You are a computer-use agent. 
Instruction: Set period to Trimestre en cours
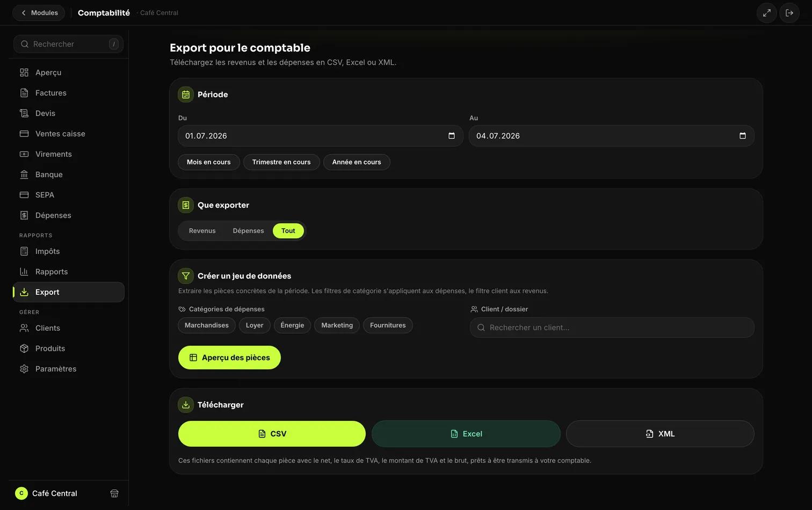pyautogui.click(x=281, y=162)
